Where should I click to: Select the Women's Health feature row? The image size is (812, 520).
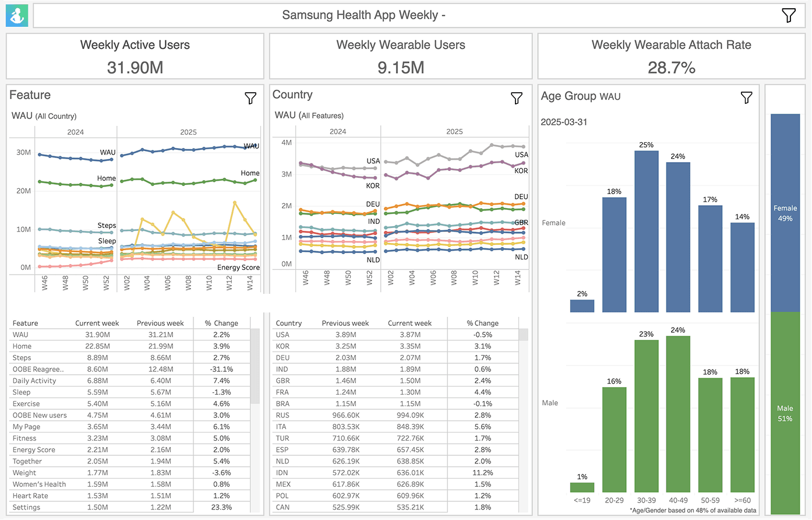point(130,484)
